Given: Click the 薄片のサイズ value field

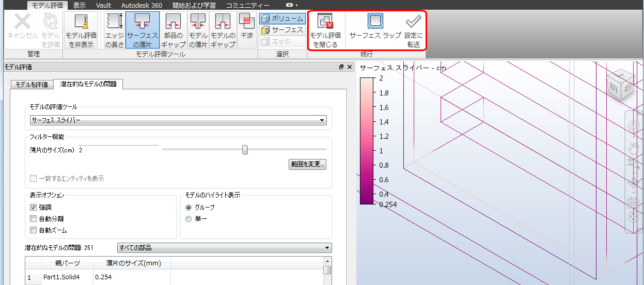Looking at the screenshot, I should 119,150.
